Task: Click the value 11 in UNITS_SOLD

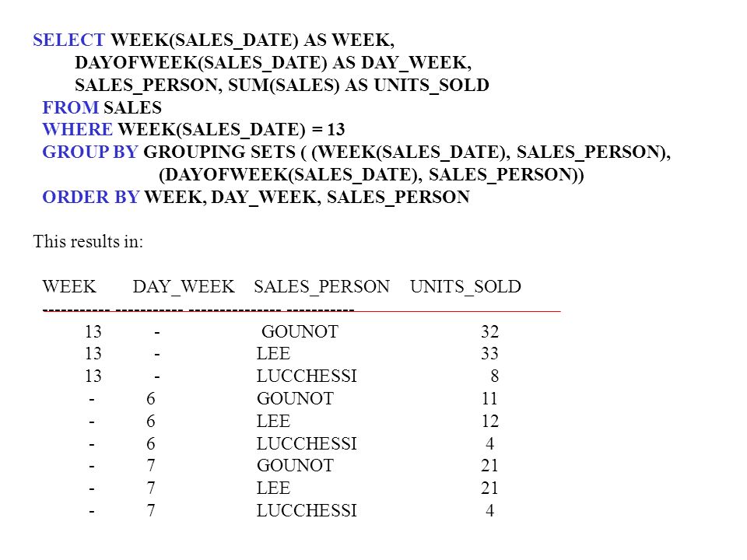Action: point(489,398)
